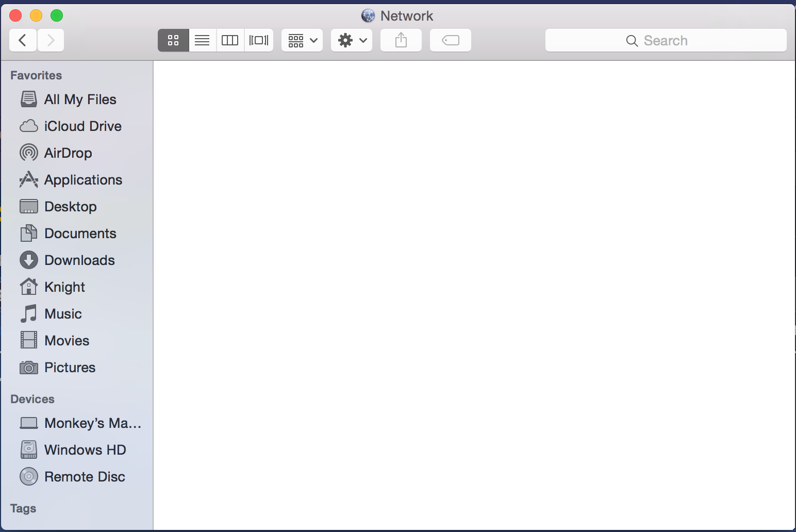
Task: Click the Music note icon
Action: coord(29,313)
